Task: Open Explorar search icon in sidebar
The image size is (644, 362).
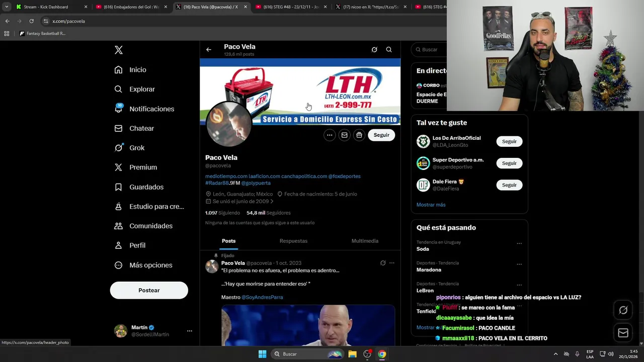Action: pos(118,89)
